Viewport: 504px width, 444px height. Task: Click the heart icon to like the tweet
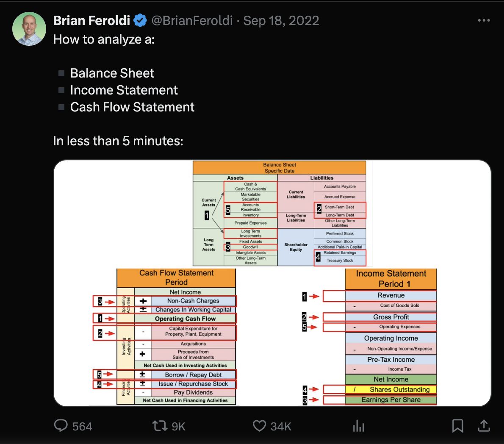[x=259, y=426]
